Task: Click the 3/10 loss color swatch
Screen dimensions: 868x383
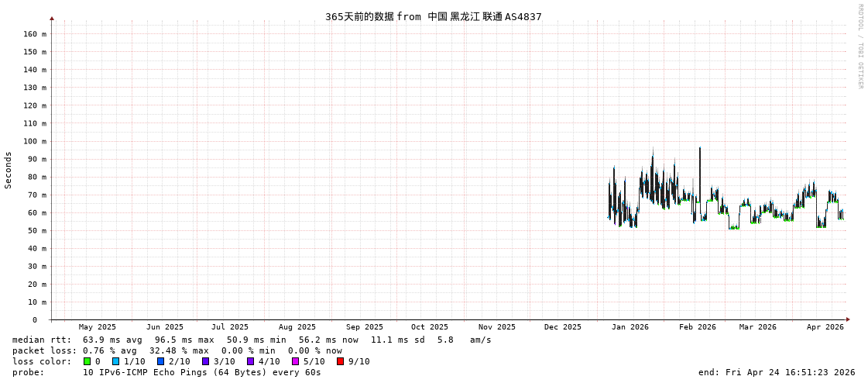Action: click(x=206, y=361)
